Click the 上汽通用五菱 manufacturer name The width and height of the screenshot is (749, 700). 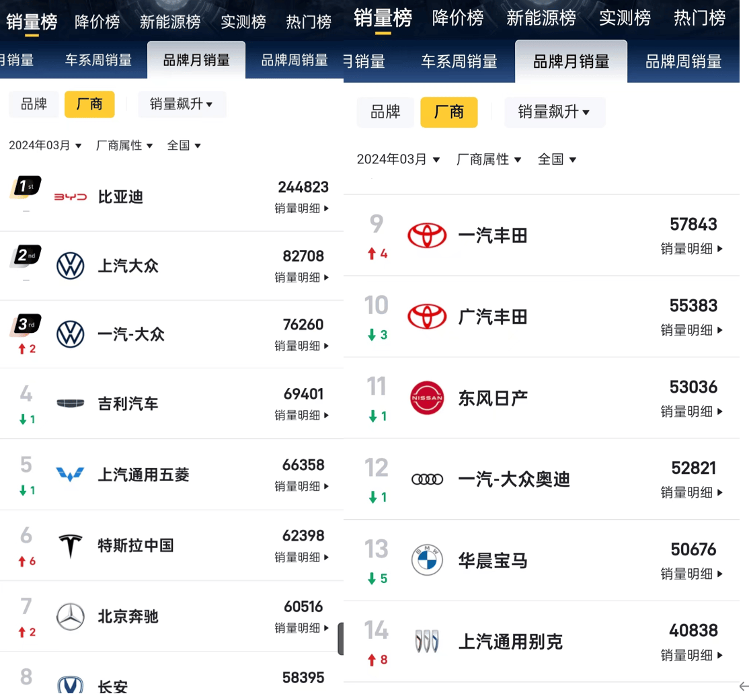coord(143,475)
